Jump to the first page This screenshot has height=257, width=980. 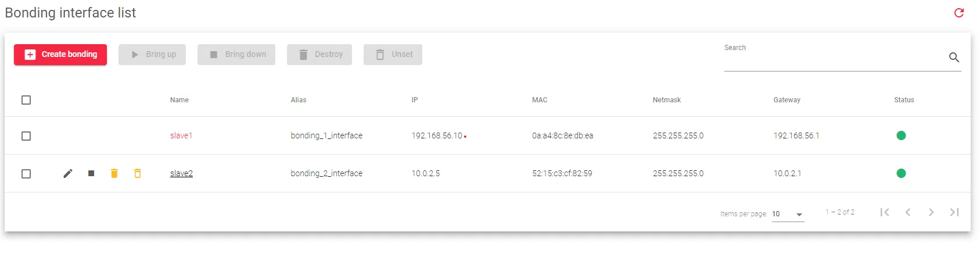click(885, 212)
